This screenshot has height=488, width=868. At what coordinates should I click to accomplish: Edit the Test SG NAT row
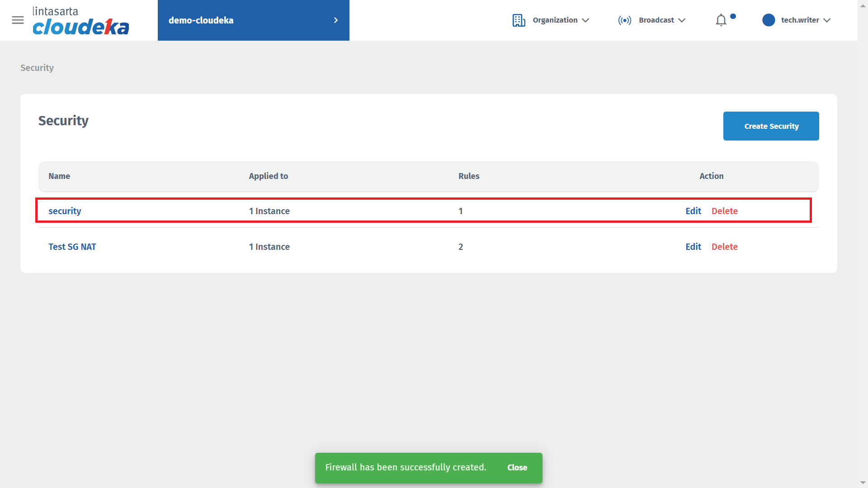[x=693, y=247]
